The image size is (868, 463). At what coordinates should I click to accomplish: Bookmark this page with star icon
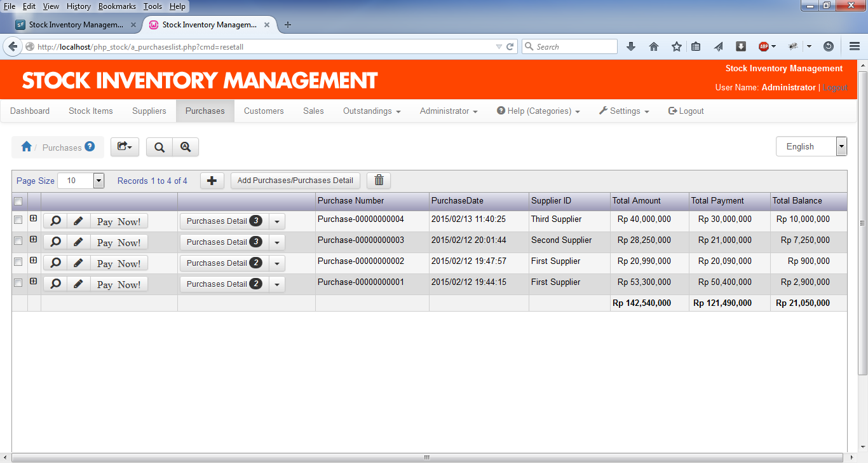677,46
